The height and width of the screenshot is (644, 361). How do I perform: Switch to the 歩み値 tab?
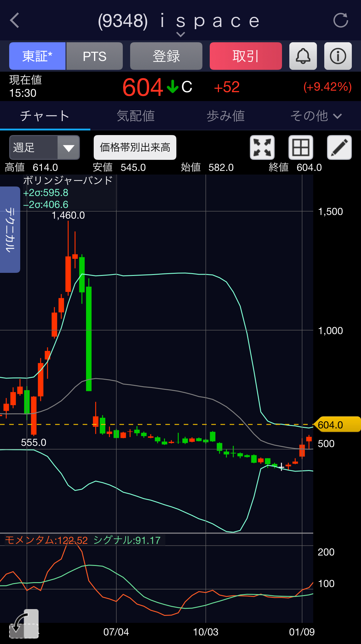[x=226, y=116]
